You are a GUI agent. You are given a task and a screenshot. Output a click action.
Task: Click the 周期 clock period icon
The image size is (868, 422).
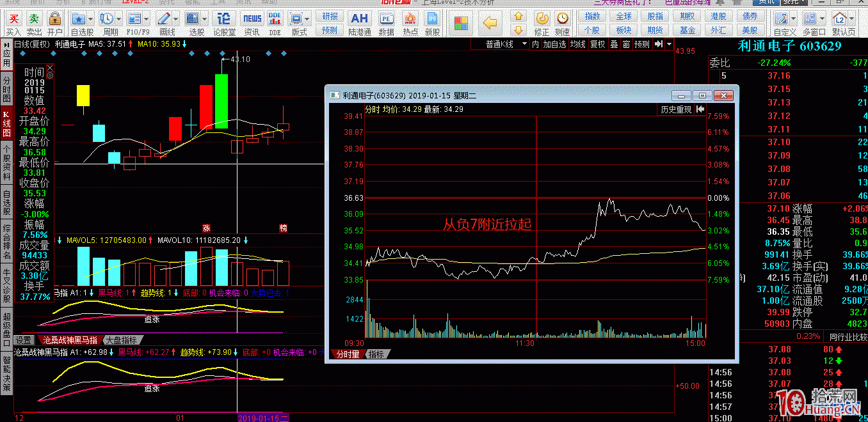click(107, 19)
